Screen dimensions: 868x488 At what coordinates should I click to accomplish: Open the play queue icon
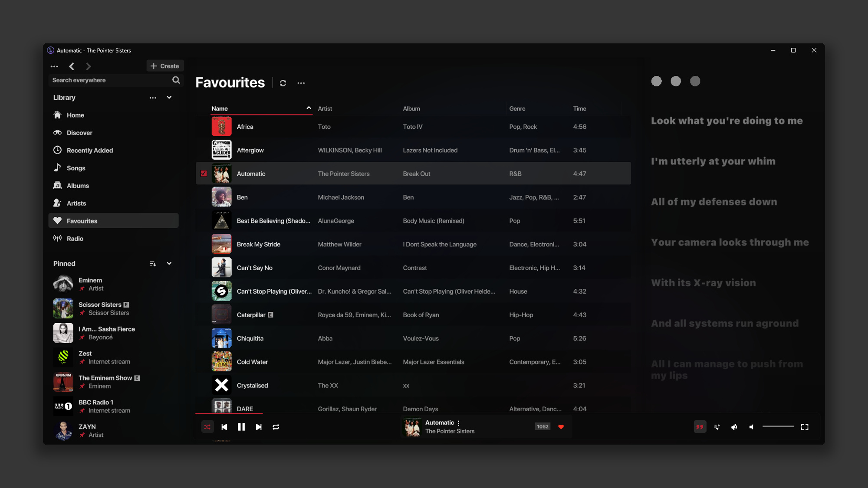(x=717, y=427)
